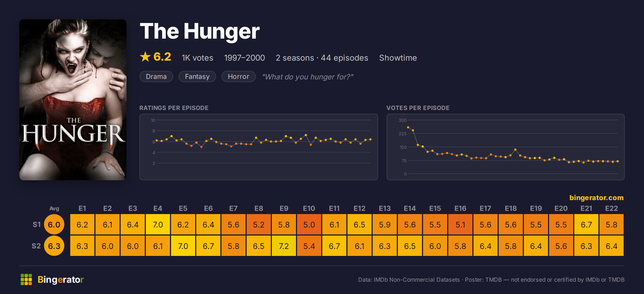
Task: Click the Horror genre tag
Action: point(239,76)
